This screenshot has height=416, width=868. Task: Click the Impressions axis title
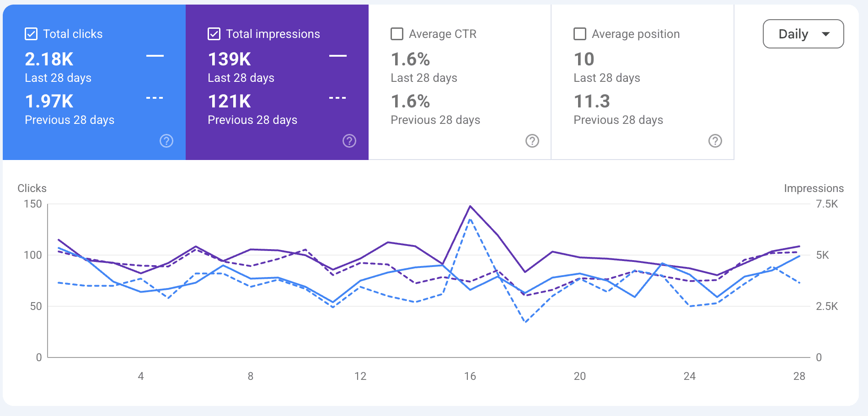click(814, 188)
